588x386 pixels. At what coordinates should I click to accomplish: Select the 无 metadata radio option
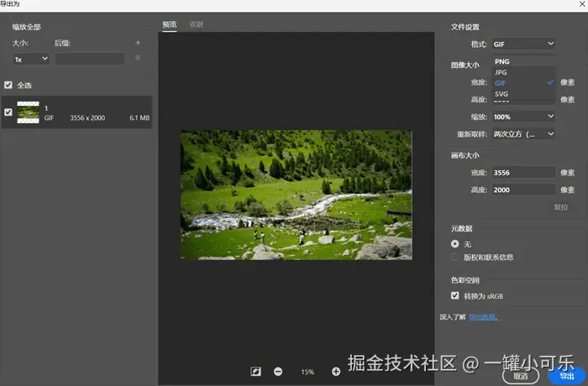[455, 244]
